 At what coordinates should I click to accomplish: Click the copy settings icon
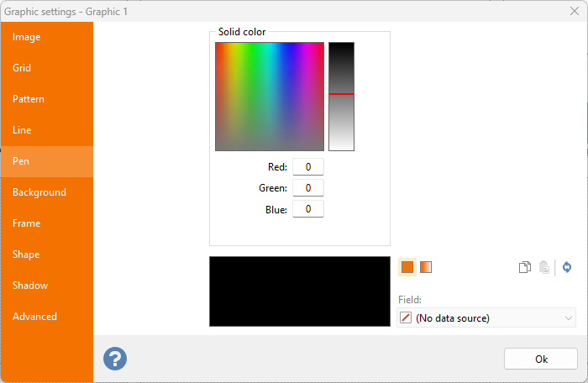[x=525, y=268]
